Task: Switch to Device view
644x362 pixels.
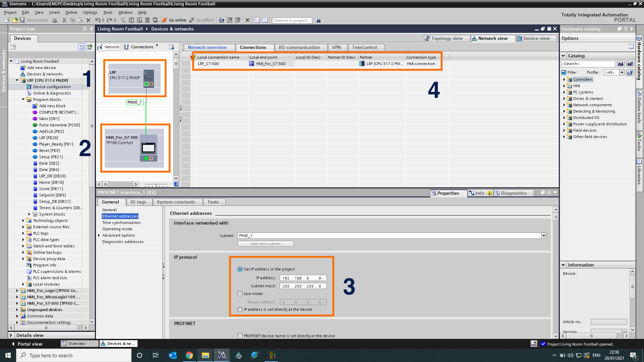Action: [536, 38]
